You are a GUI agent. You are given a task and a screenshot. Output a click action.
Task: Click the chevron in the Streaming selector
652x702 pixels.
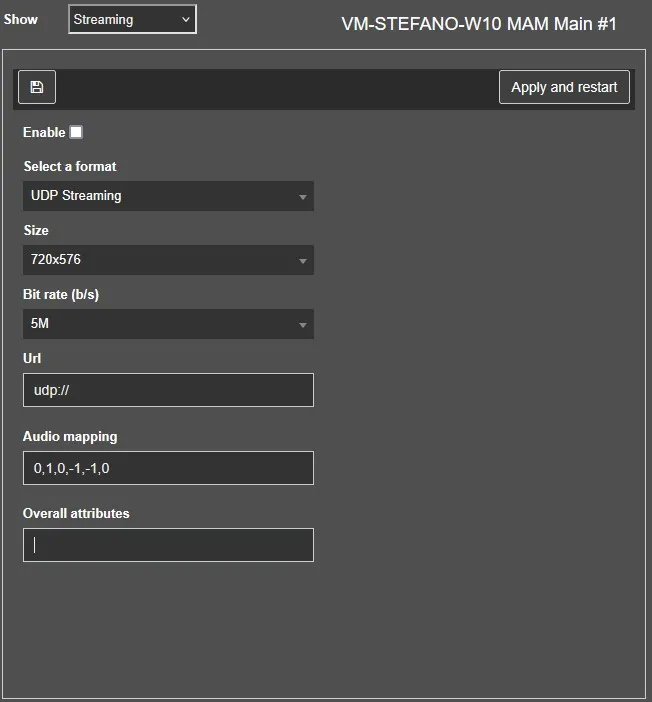coord(185,19)
